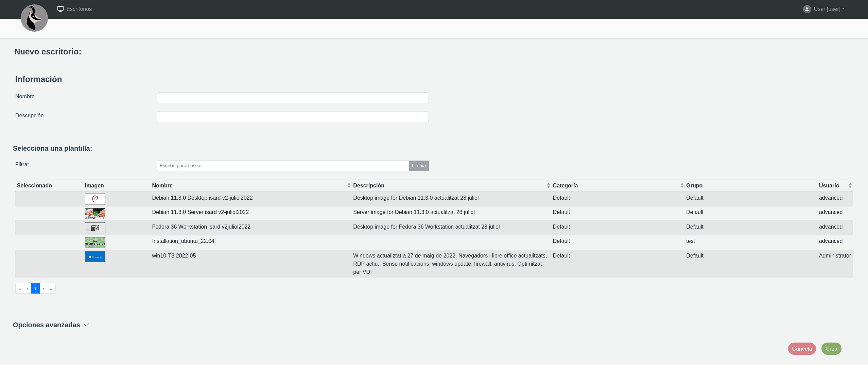Click the Descripción text input field

point(292,117)
